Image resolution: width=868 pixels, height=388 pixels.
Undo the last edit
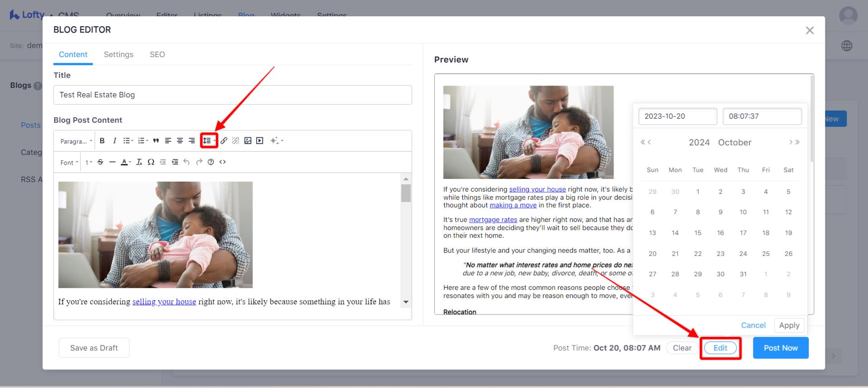tap(187, 162)
